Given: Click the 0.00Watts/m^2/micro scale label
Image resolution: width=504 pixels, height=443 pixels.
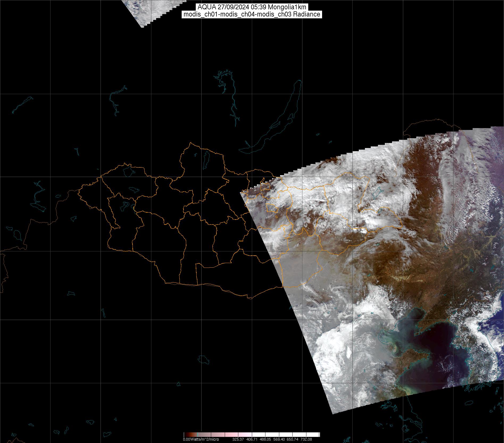Looking at the screenshot, I should [x=201, y=440].
